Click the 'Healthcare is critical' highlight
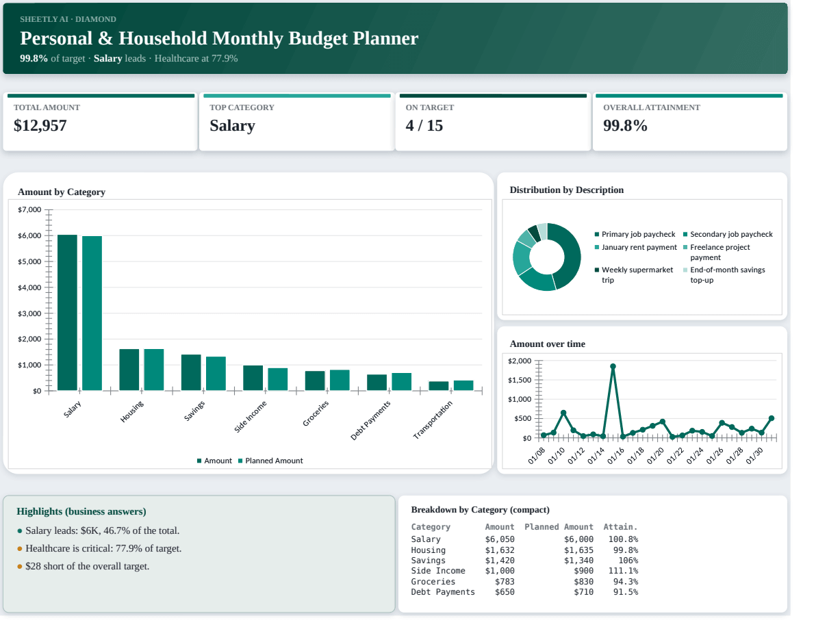 click(103, 549)
